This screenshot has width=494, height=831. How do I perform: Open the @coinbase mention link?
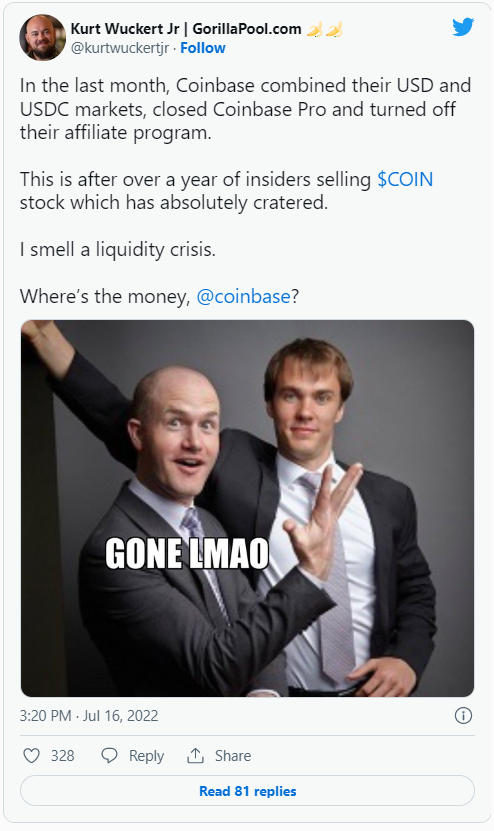243,296
